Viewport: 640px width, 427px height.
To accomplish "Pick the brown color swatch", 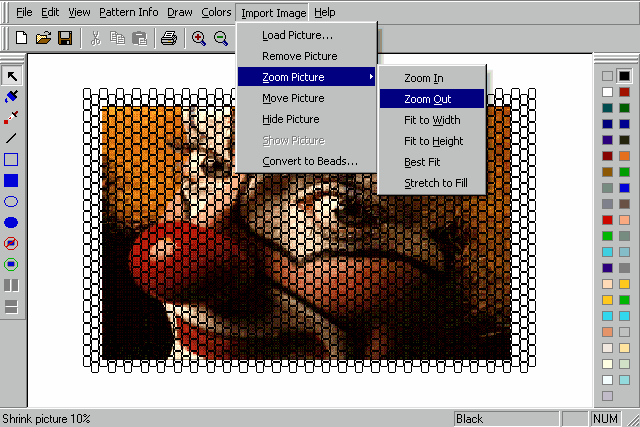I will pyautogui.click(x=607, y=172).
